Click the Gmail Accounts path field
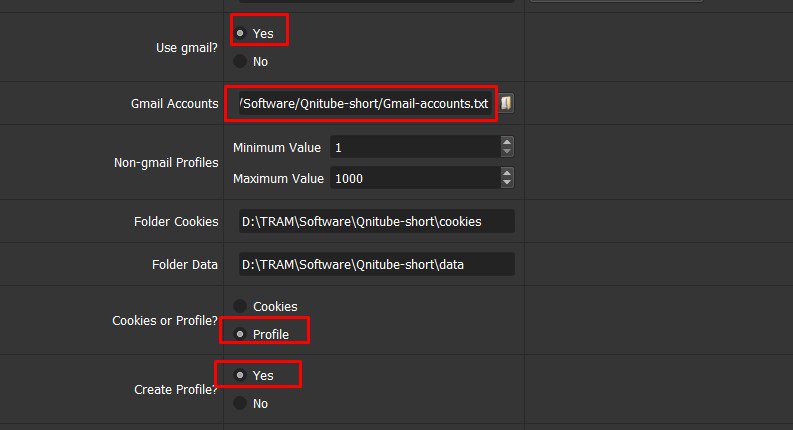The width and height of the screenshot is (793, 430). pyautogui.click(x=365, y=103)
